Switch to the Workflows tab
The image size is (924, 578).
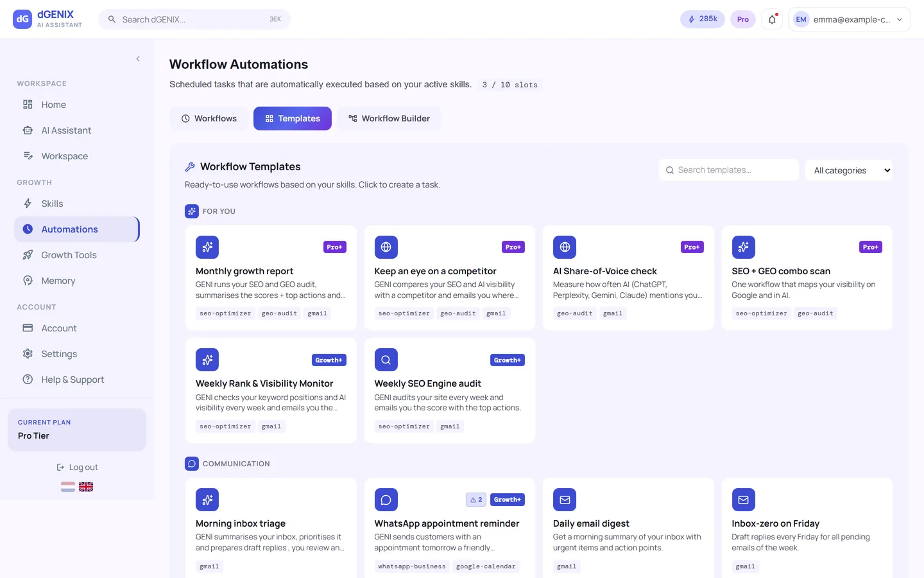209,119
